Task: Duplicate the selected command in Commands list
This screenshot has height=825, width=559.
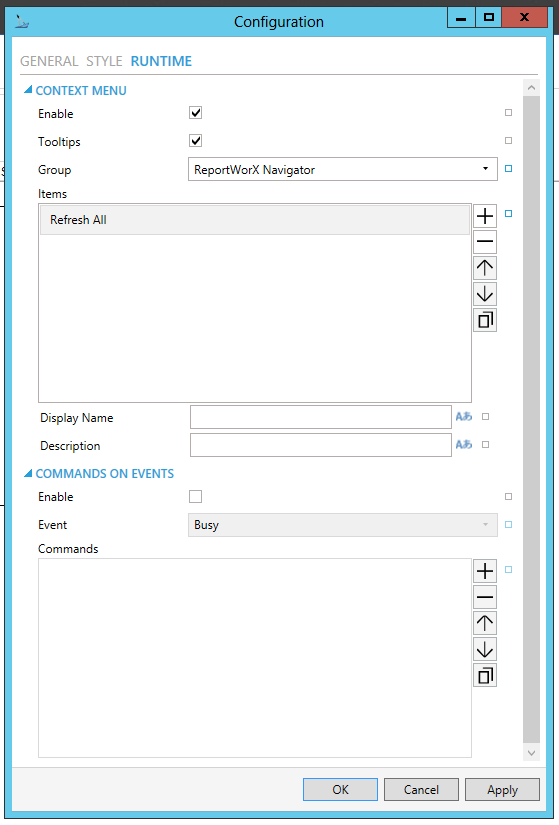Action: 485,676
